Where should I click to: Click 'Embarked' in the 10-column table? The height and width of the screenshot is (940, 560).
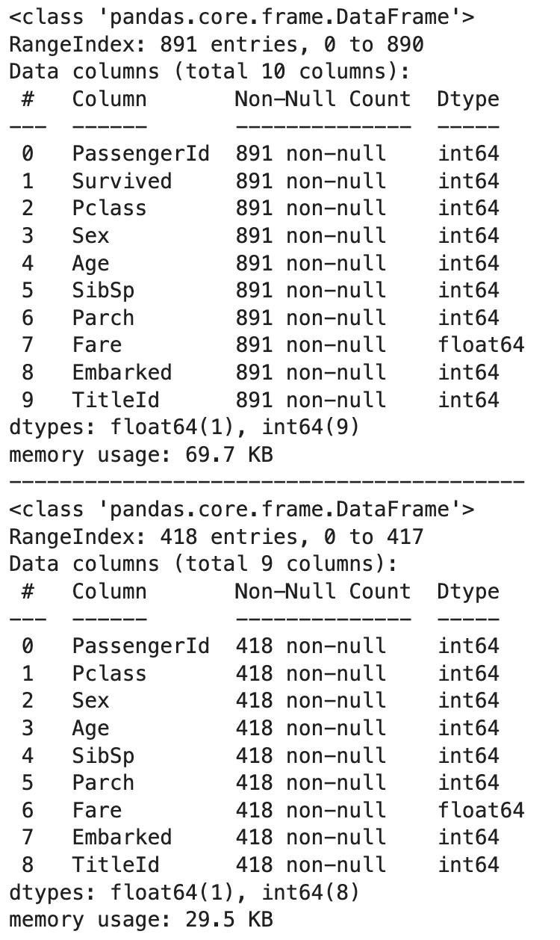tap(122, 372)
